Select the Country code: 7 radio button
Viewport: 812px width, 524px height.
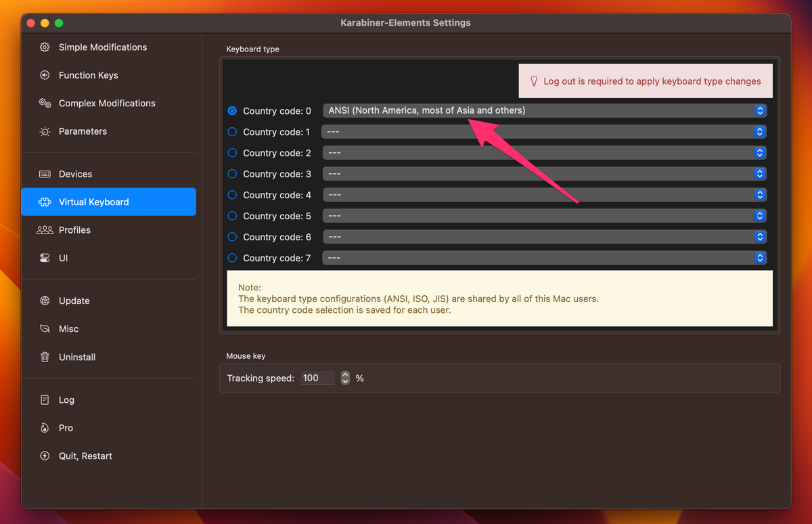232,257
